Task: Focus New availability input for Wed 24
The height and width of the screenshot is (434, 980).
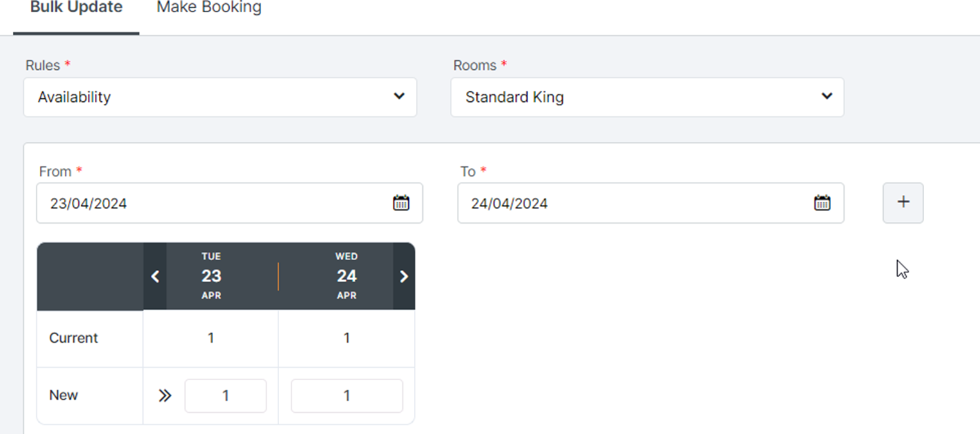Action: click(347, 396)
